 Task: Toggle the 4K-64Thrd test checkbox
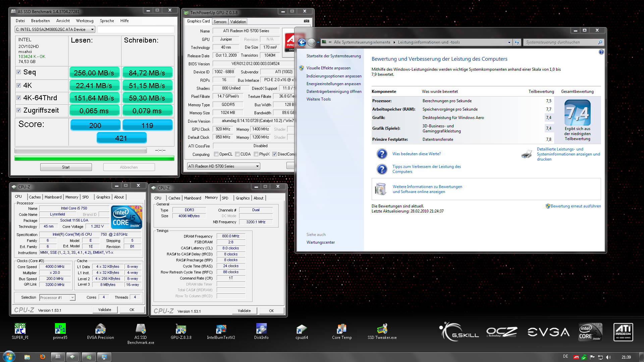pyautogui.click(x=19, y=98)
